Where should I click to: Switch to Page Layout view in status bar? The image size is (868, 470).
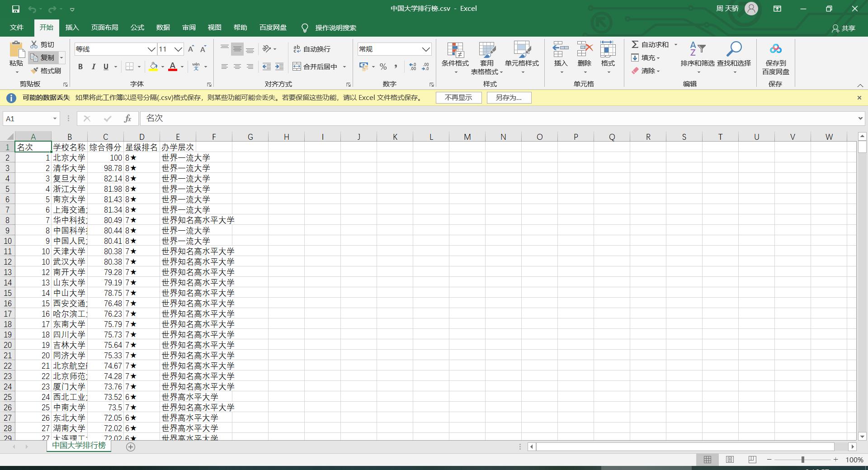click(730, 460)
